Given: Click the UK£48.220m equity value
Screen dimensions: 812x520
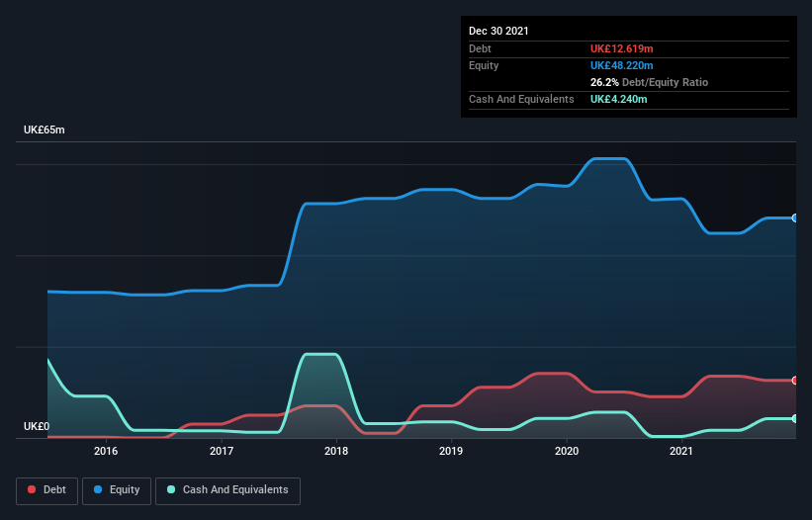Looking at the screenshot, I should 621,65.
